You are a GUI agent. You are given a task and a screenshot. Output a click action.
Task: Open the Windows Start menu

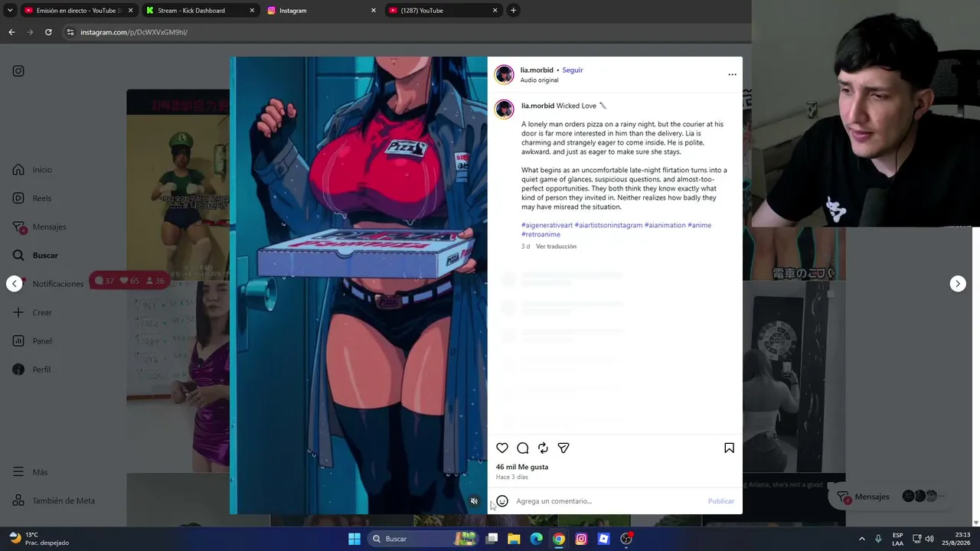click(x=354, y=539)
